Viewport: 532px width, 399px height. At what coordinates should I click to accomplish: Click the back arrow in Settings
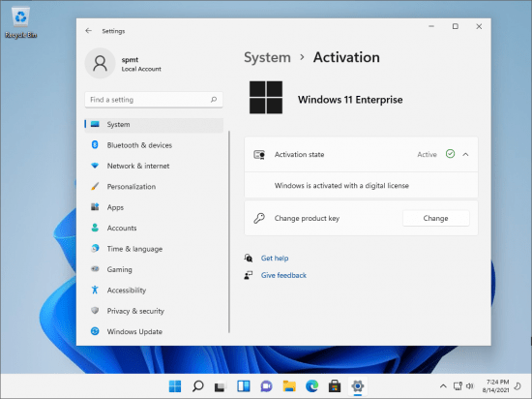[89, 31]
